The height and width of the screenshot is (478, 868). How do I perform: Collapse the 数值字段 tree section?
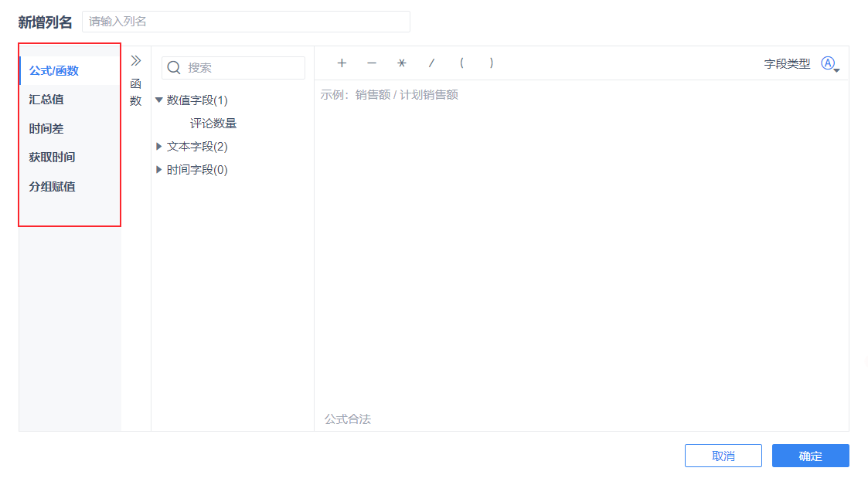tap(158, 100)
